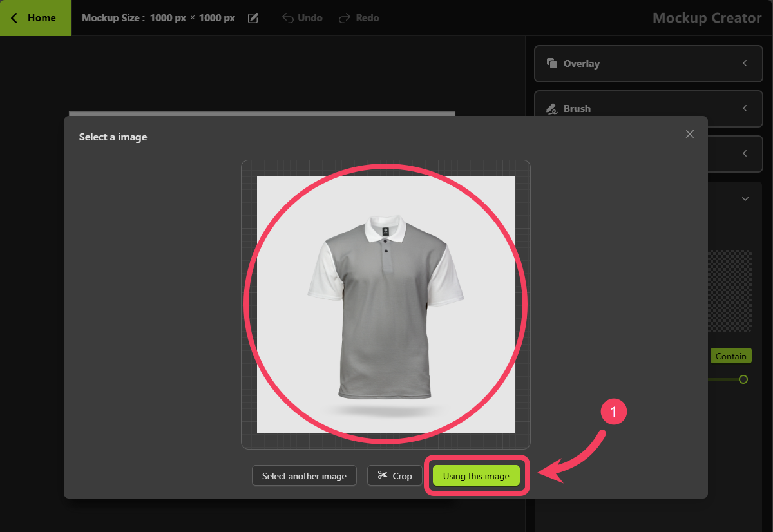This screenshot has width=773, height=532.
Task: Go to Home
Action: [35, 18]
